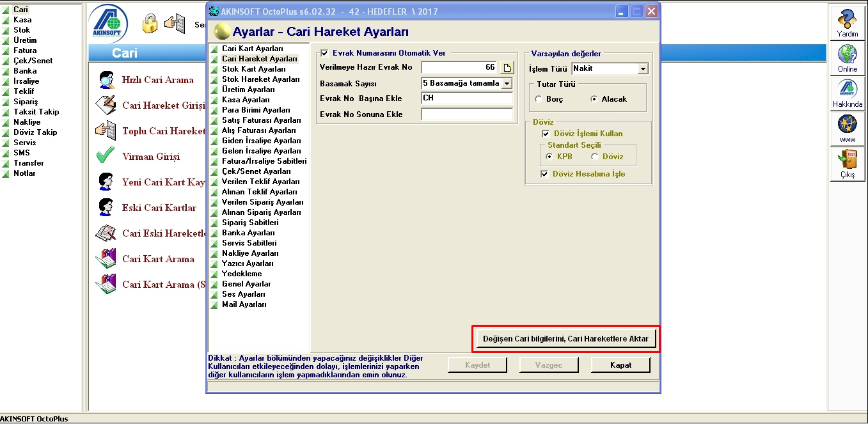Viewport: 868px width, 424px height.
Task: Click green triangle beside Stok Kart Ayarları
Action: pyautogui.click(x=214, y=69)
